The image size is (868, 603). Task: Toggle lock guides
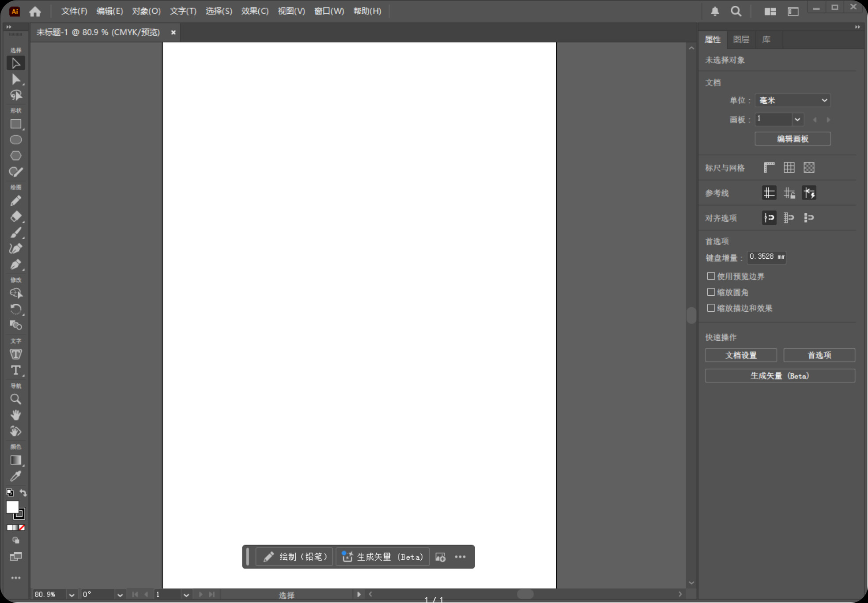click(x=789, y=193)
